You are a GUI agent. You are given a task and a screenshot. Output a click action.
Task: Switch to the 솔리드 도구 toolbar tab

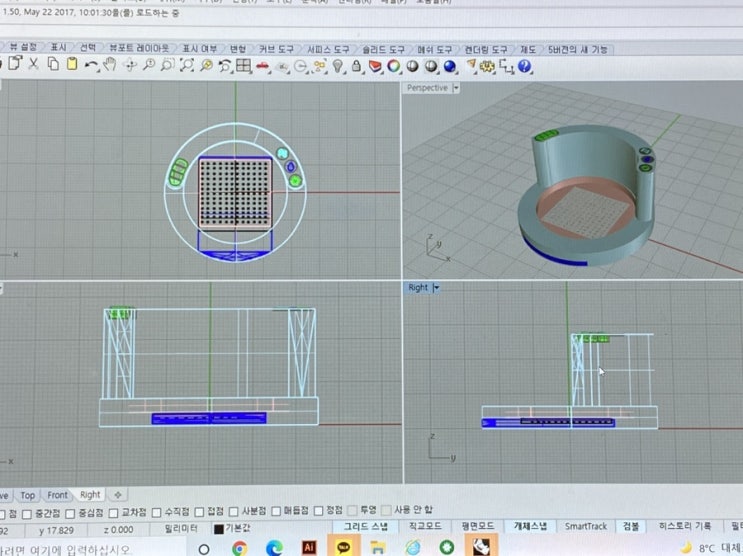383,49
